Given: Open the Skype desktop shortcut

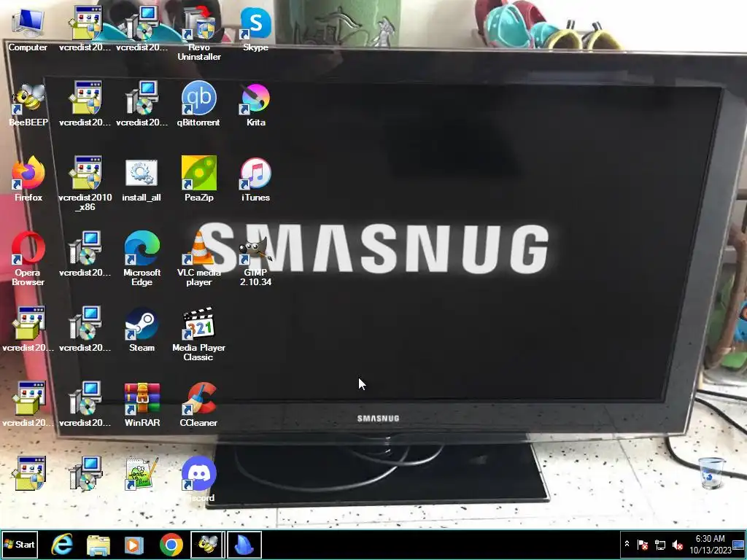Looking at the screenshot, I should point(256,29).
